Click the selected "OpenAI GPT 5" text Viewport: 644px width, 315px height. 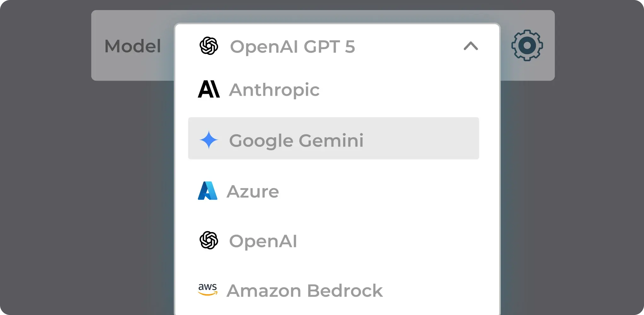[x=292, y=47]
